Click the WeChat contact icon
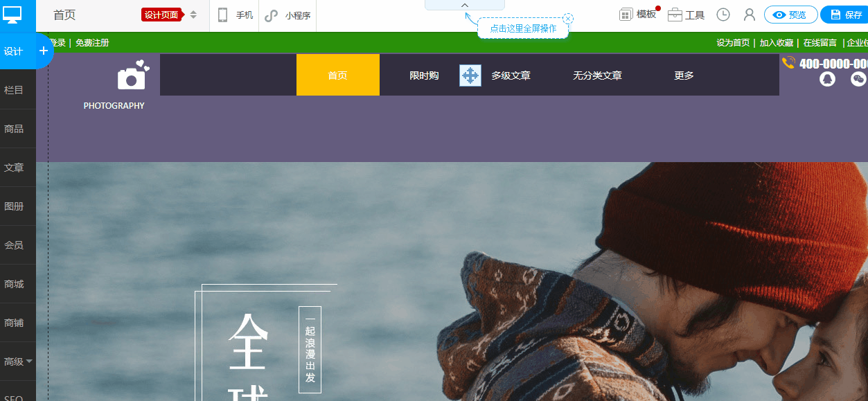 click(858, 79)
